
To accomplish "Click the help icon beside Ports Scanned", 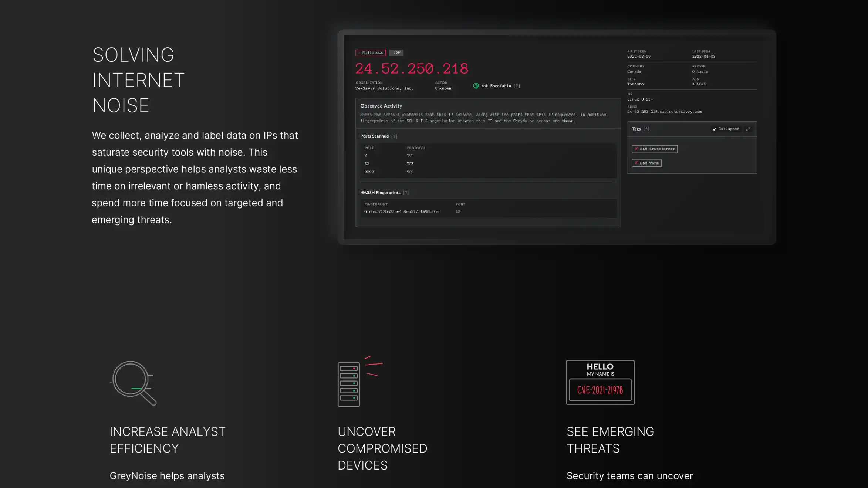I will pyautogui.click(x=394, y=136).
